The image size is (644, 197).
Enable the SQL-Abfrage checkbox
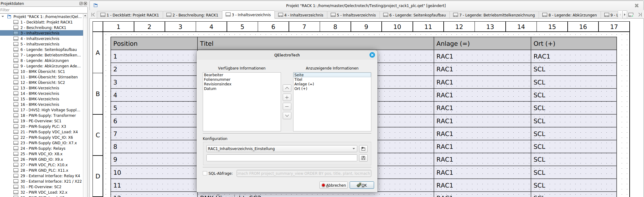click(x=205, y=173)
